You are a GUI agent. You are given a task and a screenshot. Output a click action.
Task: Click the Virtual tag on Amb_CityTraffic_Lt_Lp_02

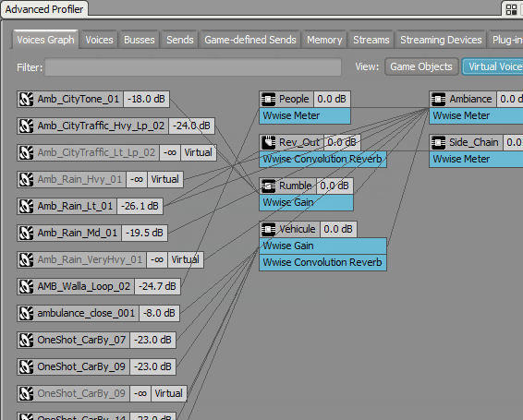click(x=199, y=152)
